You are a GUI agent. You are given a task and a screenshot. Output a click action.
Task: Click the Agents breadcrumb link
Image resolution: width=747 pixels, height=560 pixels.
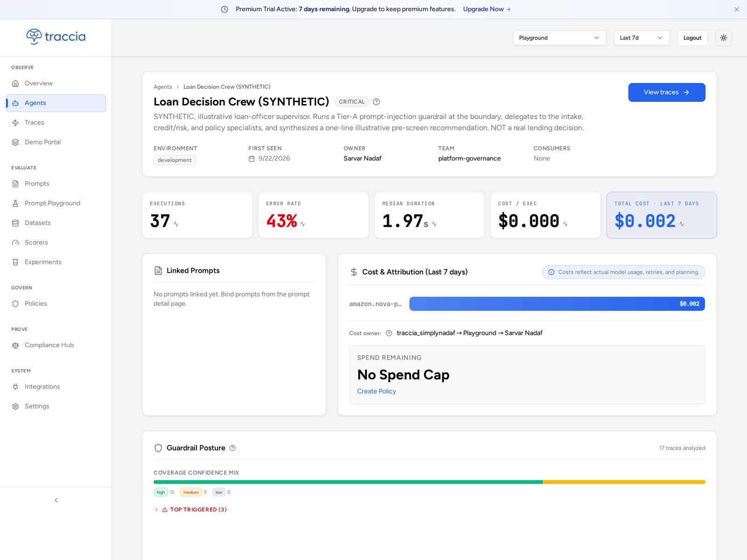162,87
